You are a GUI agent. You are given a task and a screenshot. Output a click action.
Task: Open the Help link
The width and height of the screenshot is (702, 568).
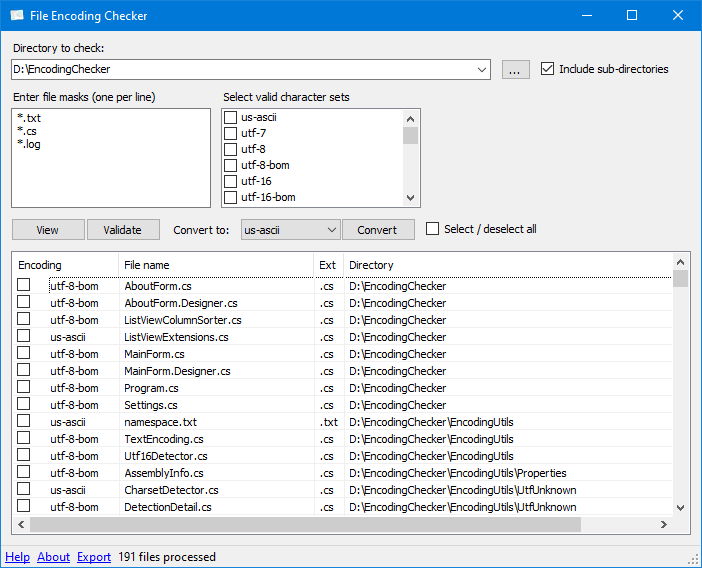pos(17,557)
